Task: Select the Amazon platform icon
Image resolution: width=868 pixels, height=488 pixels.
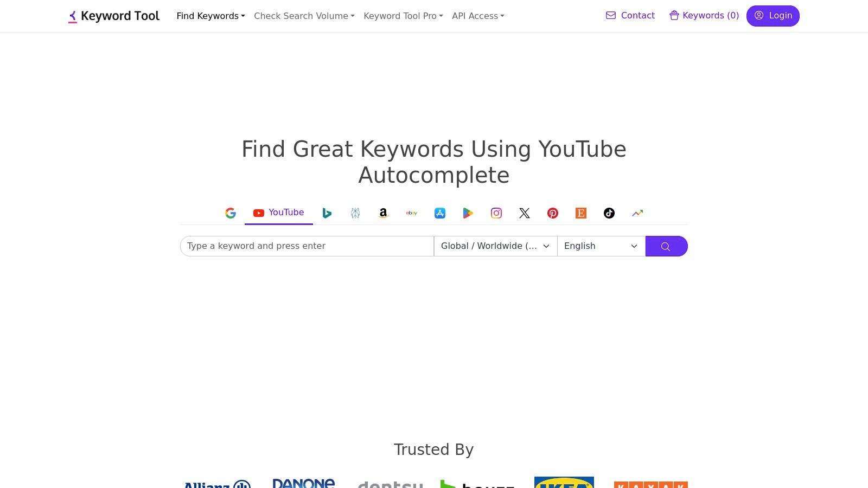Action: pos(383,213)
